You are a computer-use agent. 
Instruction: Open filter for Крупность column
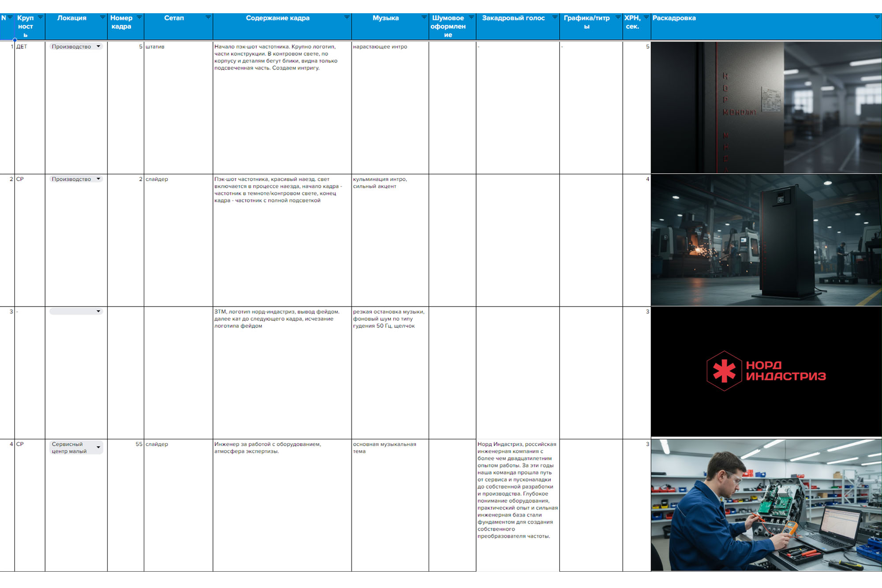(x=41, y=18)
